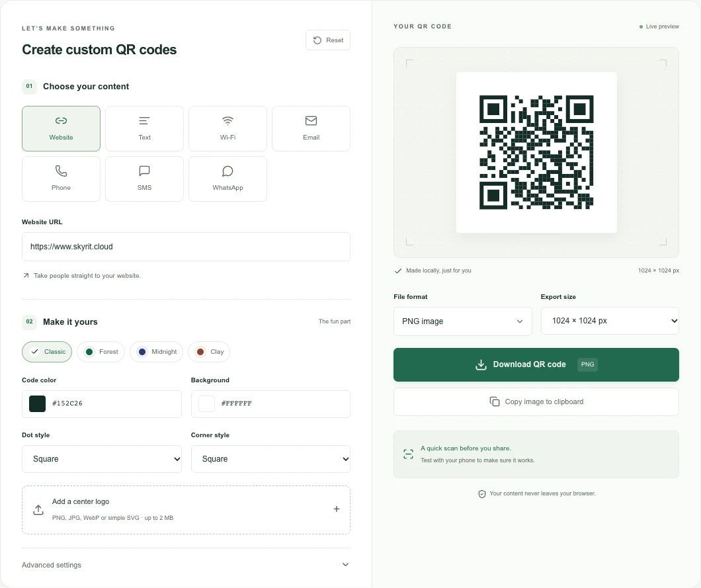
Task: Choose the Wi-Fi content type
Action: tap(227, 129)
